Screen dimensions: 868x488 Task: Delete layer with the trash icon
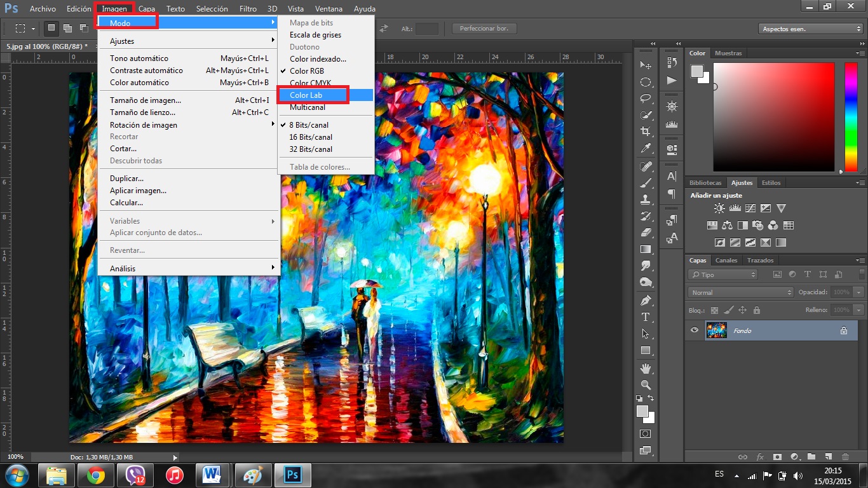coord(845,456)
